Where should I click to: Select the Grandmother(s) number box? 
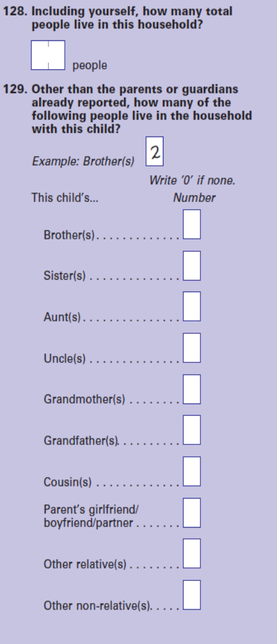(192, 389)
